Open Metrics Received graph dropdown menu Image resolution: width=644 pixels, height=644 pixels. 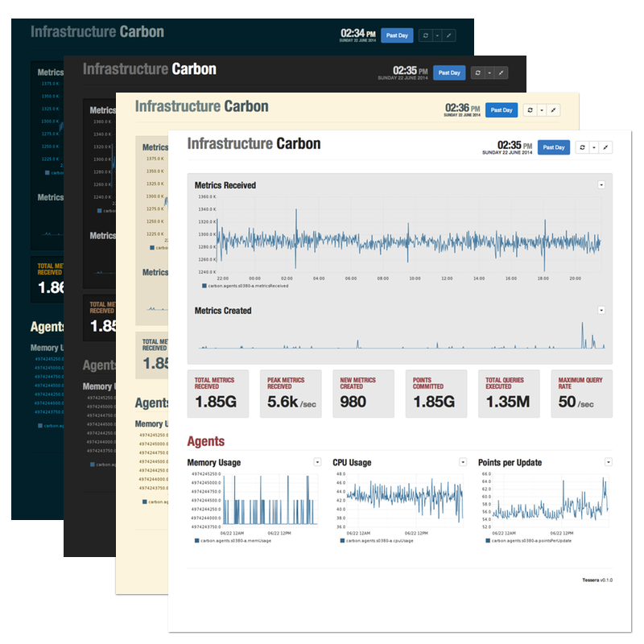pos(601,184)
